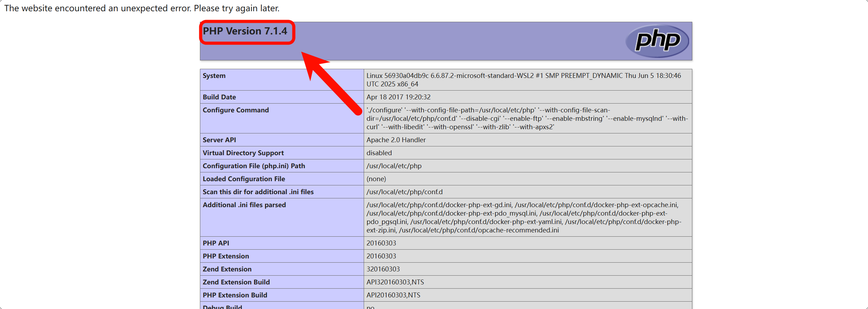
Task: Click the Apache 2.0 Handler value
Action: (396, 140)
